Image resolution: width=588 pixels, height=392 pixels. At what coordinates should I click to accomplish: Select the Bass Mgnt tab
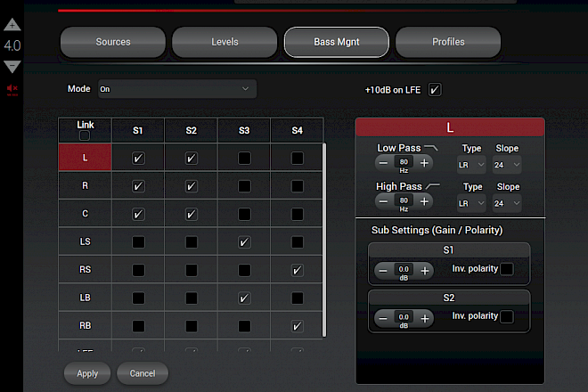pyautogui.click(x=337, y=42)
